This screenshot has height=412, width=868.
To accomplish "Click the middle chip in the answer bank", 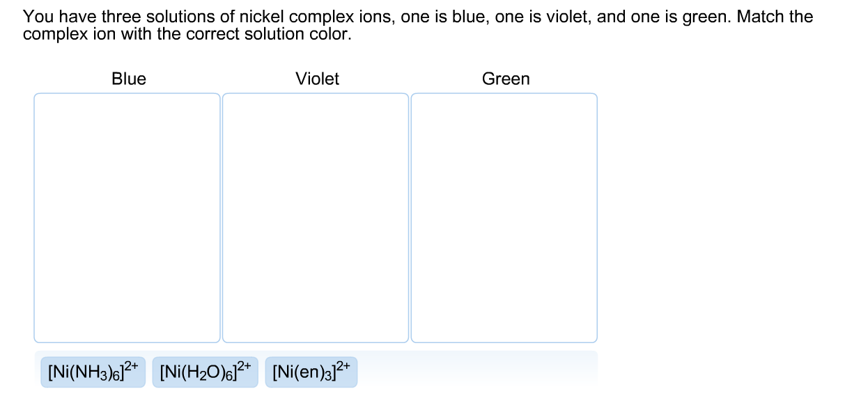I will 205,371.
